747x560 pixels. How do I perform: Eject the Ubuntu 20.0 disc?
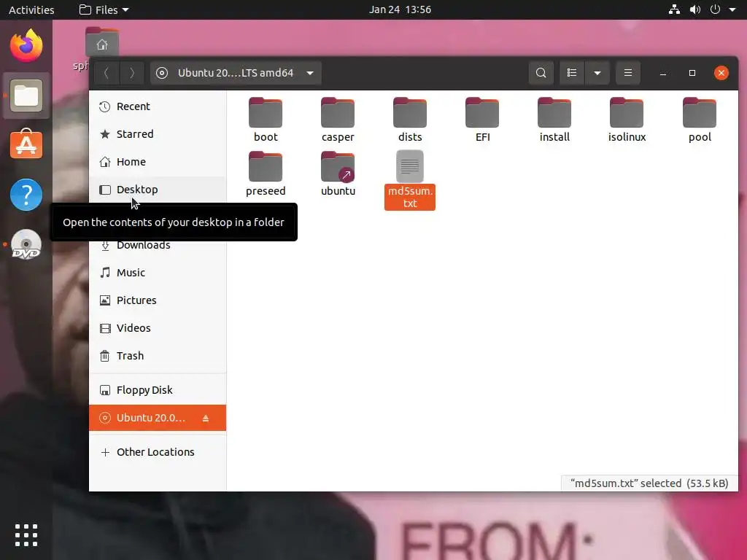(x=206, y=418)
